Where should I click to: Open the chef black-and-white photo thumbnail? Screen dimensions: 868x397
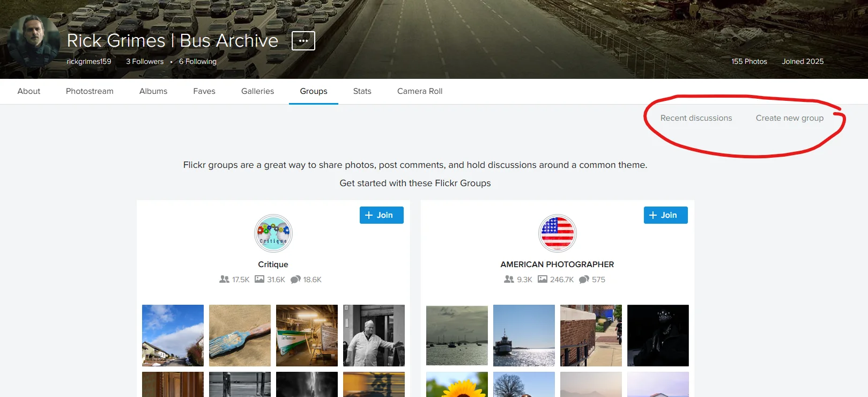point(374,335)
